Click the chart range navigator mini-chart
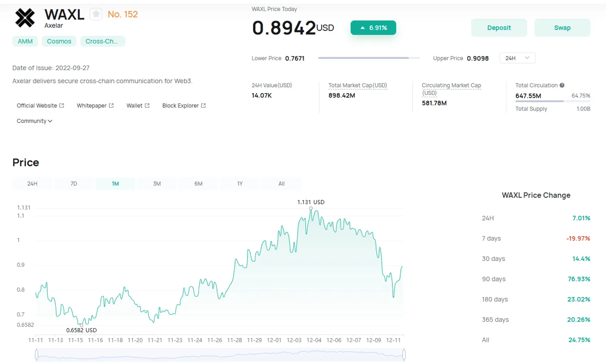The height and width of the screenshot is (364, 606). pyautogui.click(x=220, y=355)
